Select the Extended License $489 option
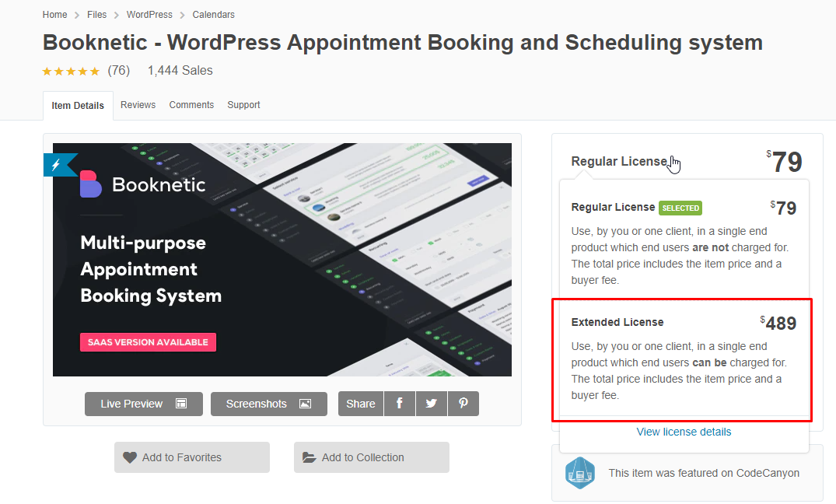836x504 pixels. [x=684, y=359]
